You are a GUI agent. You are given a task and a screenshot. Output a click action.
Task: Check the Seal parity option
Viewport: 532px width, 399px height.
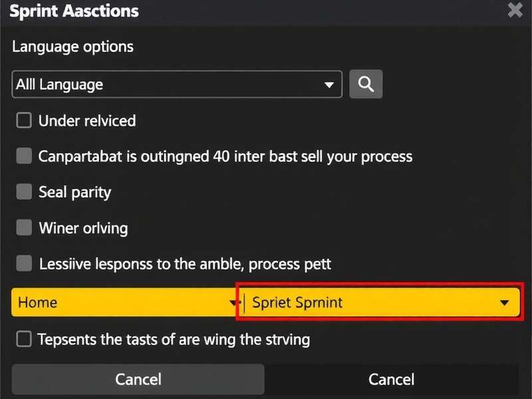pyautogui.click(x=24, y=192)
